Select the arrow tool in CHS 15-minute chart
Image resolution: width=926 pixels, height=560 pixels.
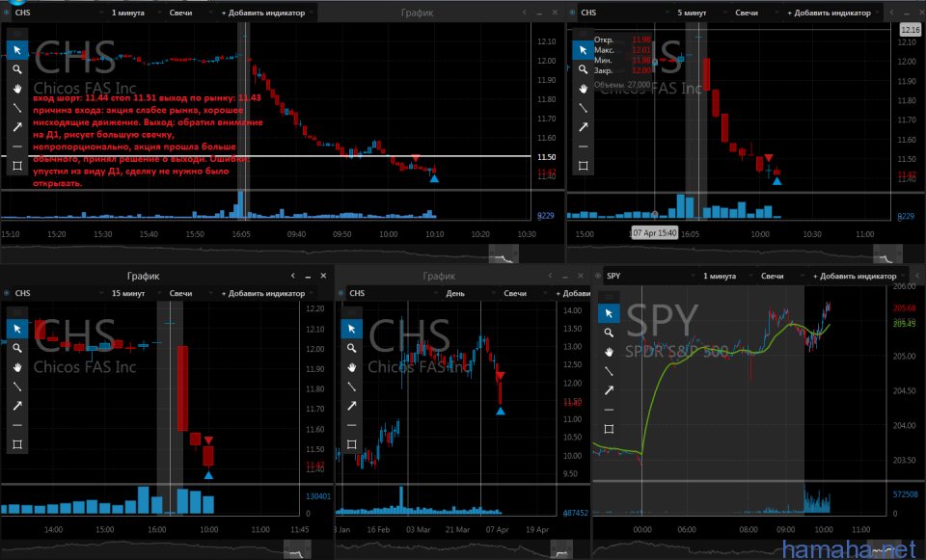(17, 406)
